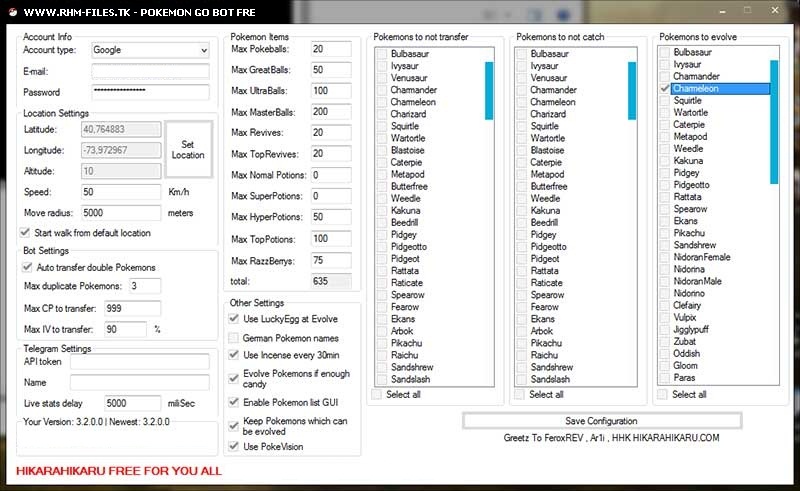Edit the Max SuperPotions value
Screen dimensions: 800x491
[331, 196]
